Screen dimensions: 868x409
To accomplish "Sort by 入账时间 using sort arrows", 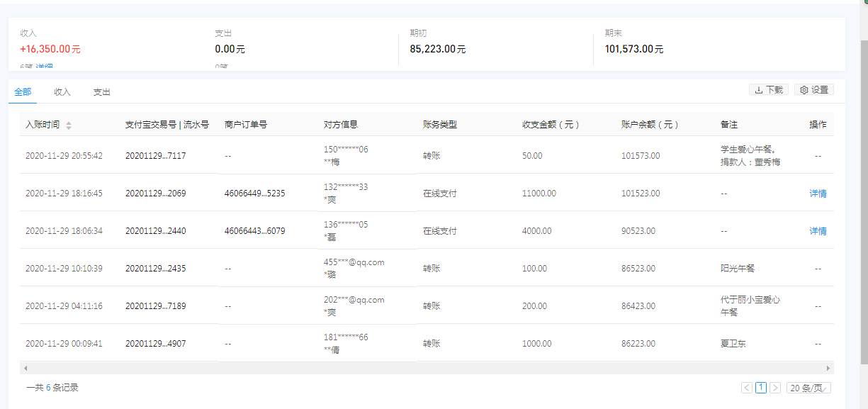I will [x=69, y=125].
